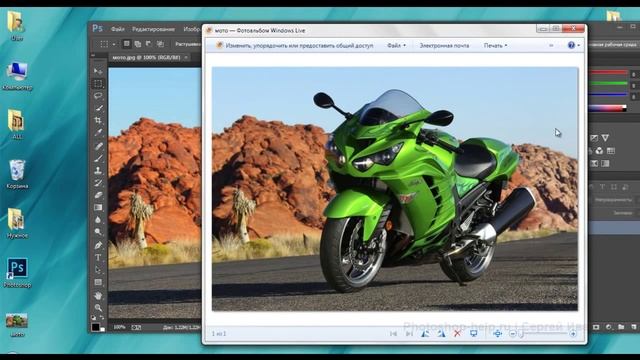Choose New selection mode in options bar

(x=127, y=44)
